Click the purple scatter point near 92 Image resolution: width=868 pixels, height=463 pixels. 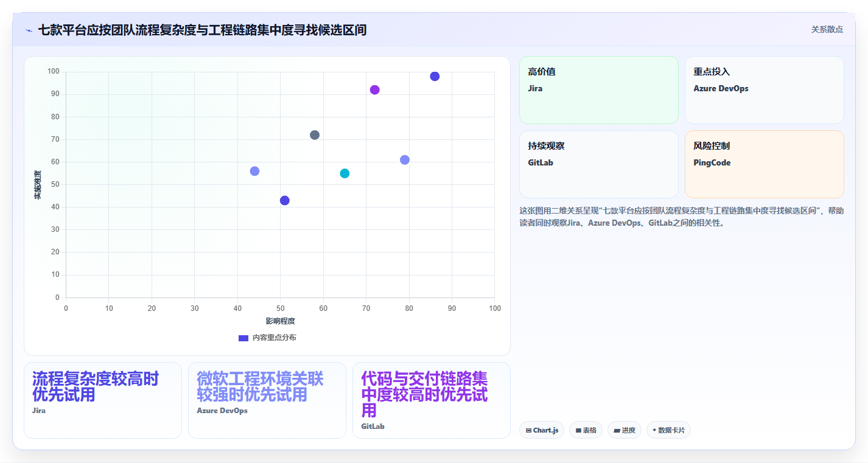pyautogui.click(x=374, y=90)
